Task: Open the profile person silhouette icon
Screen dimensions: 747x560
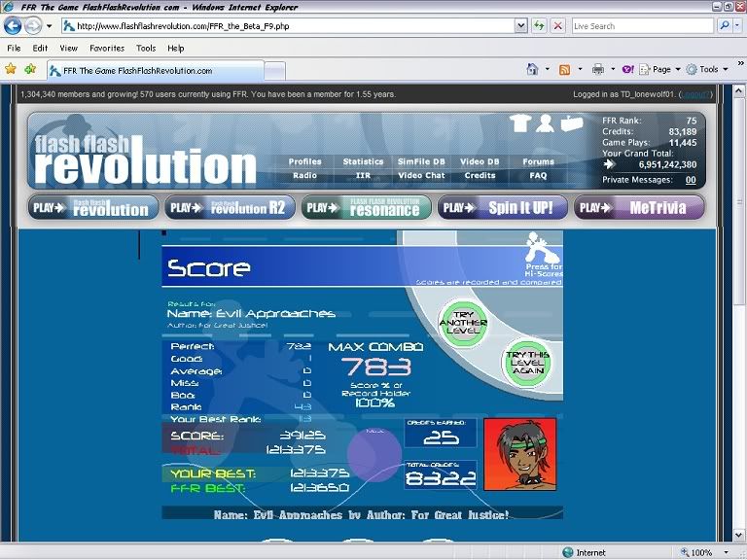Action: (x=546, y=122)
